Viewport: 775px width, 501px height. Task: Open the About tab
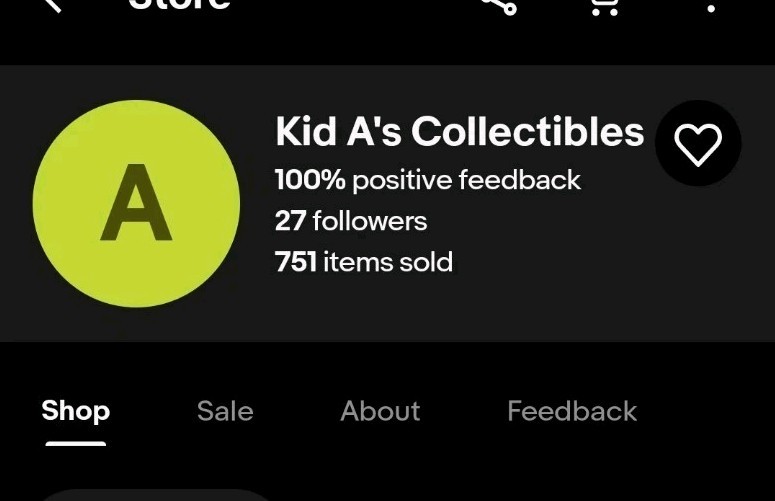380,411
